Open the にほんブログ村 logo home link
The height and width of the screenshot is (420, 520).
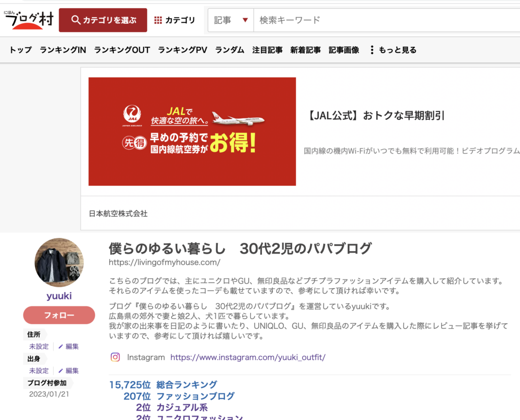(28, 20)
